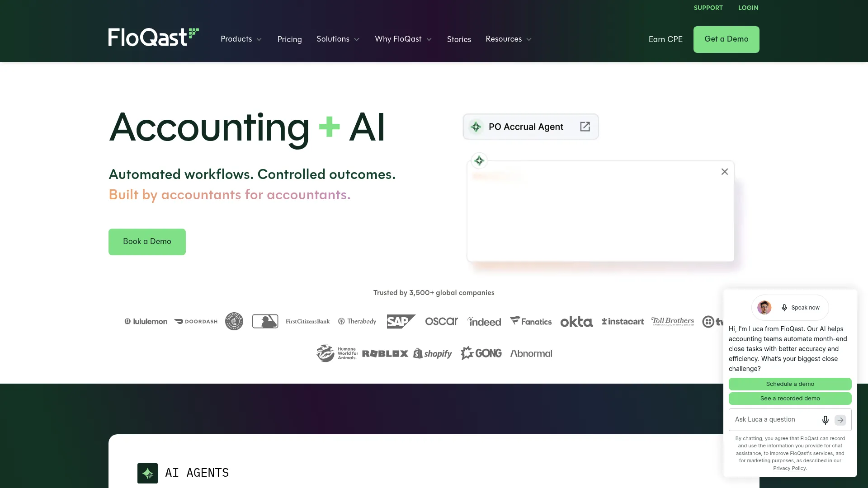This screenshot has height=488, width=868.
Task: Click the Indeed logo
Action: pyautogui.click(x=484, y=321)
